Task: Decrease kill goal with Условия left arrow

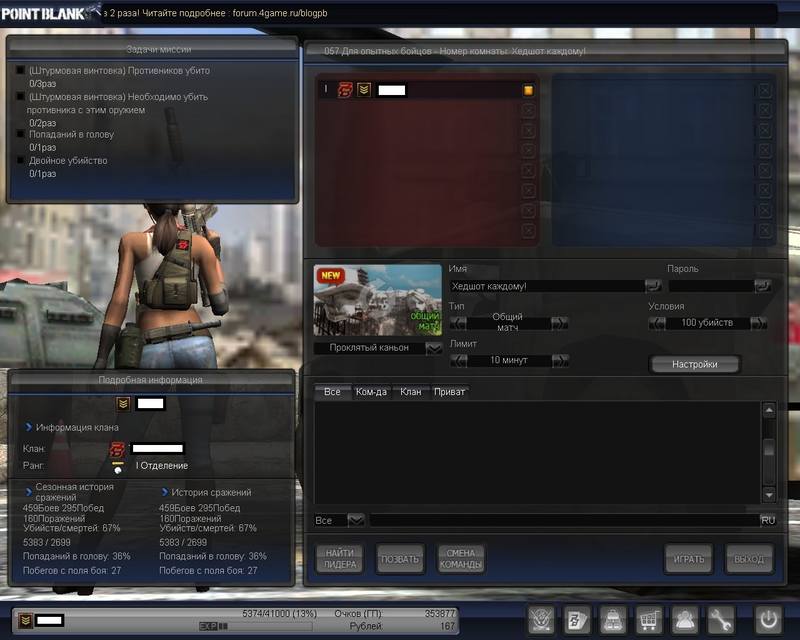Action: coord(657,323)
